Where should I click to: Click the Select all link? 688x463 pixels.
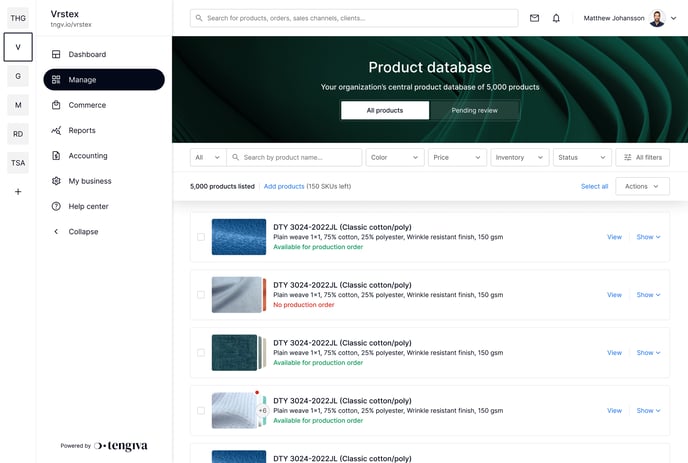pos(594,187)
